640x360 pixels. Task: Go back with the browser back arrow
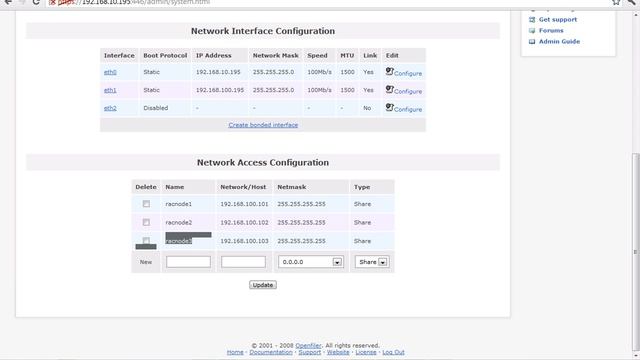click(8, 2)
